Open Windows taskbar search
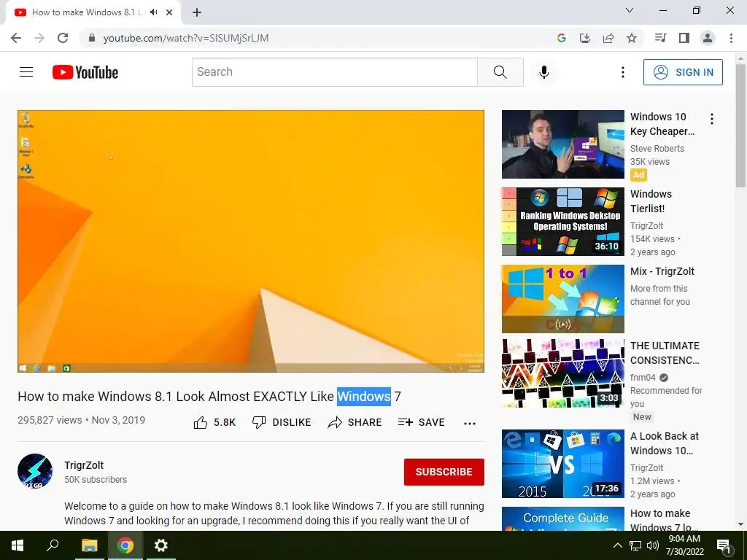This screenshot has width=747, height=560. (53, 545)
